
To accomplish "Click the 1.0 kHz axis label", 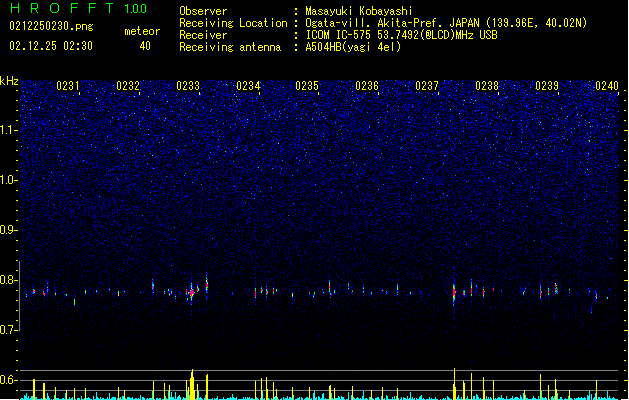I will [8, 180].
